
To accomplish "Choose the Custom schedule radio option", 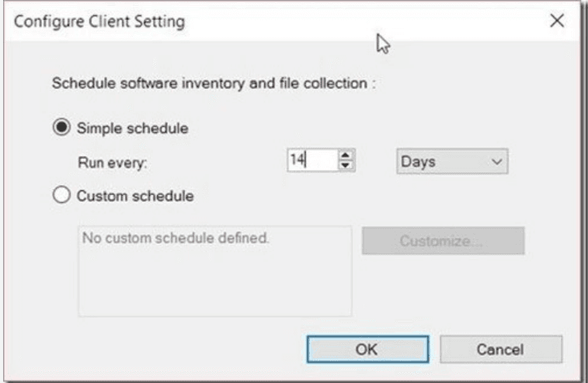I will (x=61, y=196).
